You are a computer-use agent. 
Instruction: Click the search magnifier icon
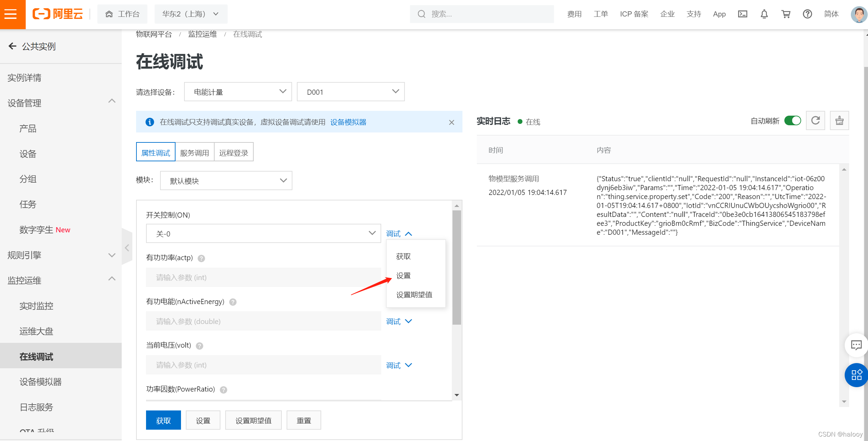pos(421,14)
